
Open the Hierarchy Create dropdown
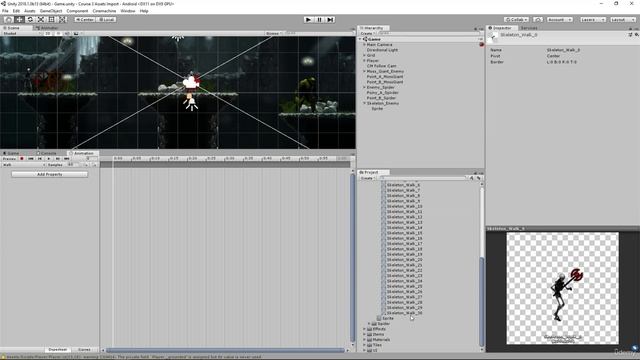(367, 33)
